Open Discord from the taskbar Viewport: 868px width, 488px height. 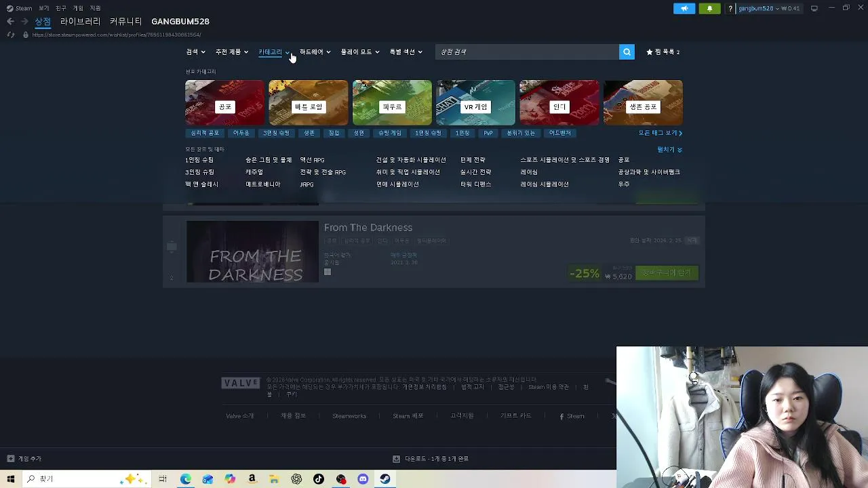(x=363, y=479)
